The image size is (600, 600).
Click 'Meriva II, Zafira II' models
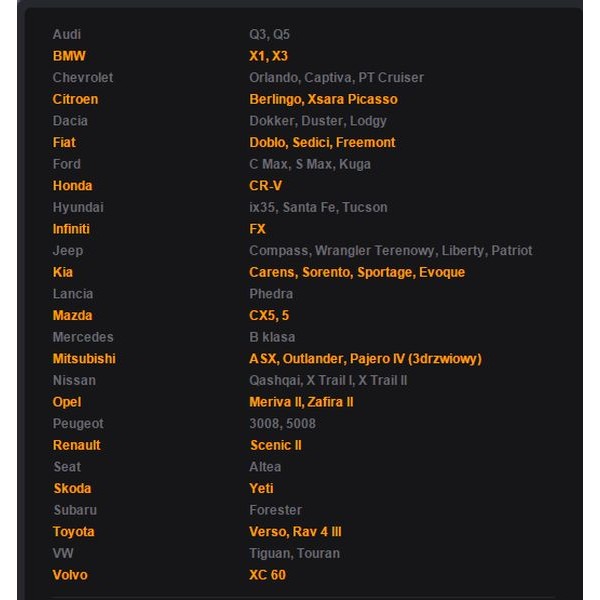coord(301,402)
